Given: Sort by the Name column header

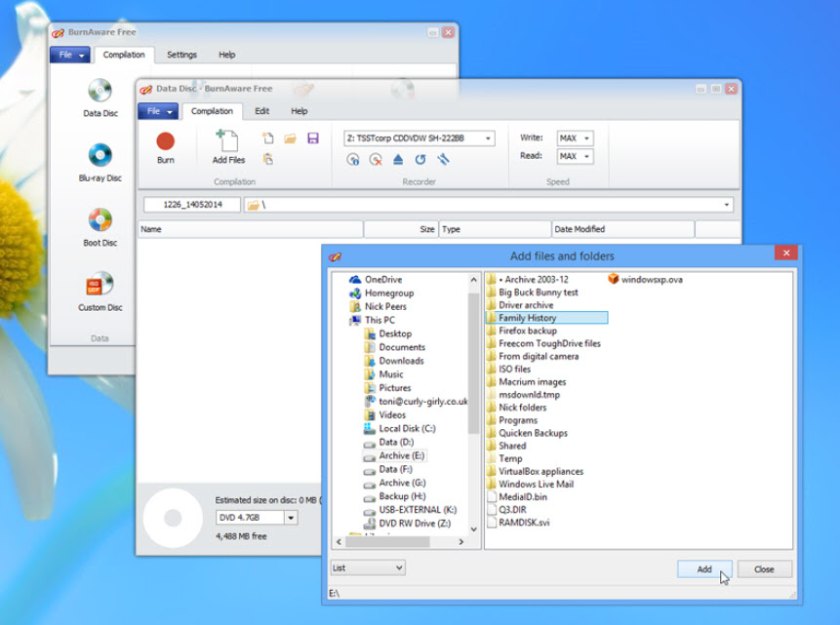Looking at the screenshot, I should (250, 229).
